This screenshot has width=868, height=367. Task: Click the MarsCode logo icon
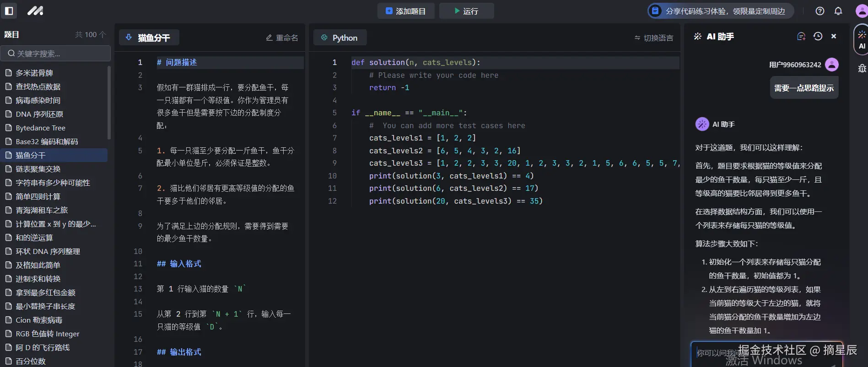pos(35,11)
